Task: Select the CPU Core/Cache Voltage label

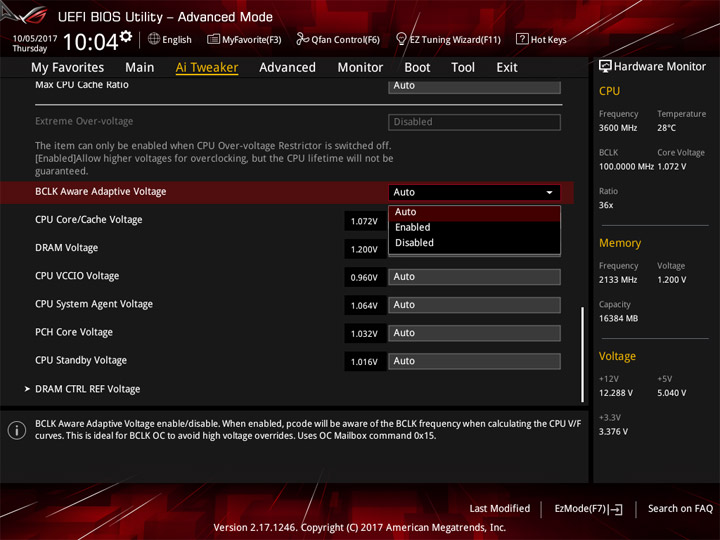Action: 89,219
